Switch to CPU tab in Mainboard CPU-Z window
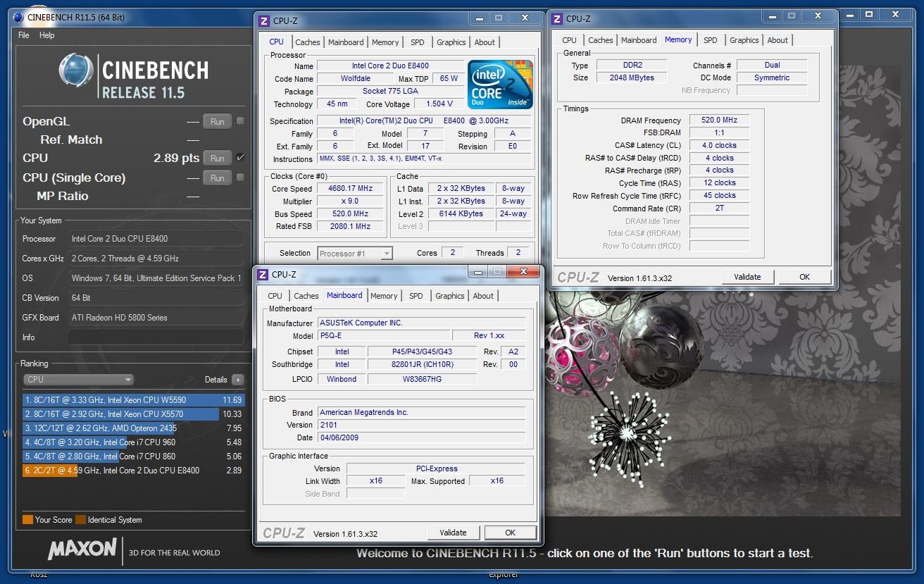 tap(275, 296)
